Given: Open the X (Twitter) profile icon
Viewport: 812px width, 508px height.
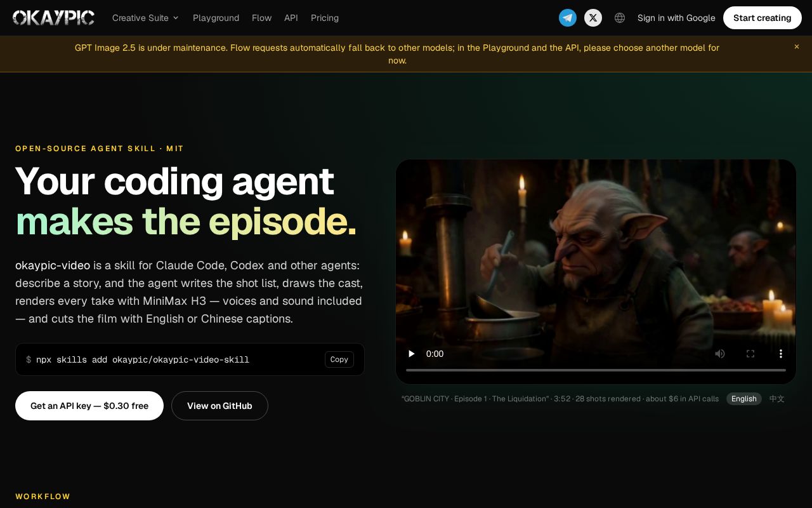Looking at the screenshot, I should point(593,18).
